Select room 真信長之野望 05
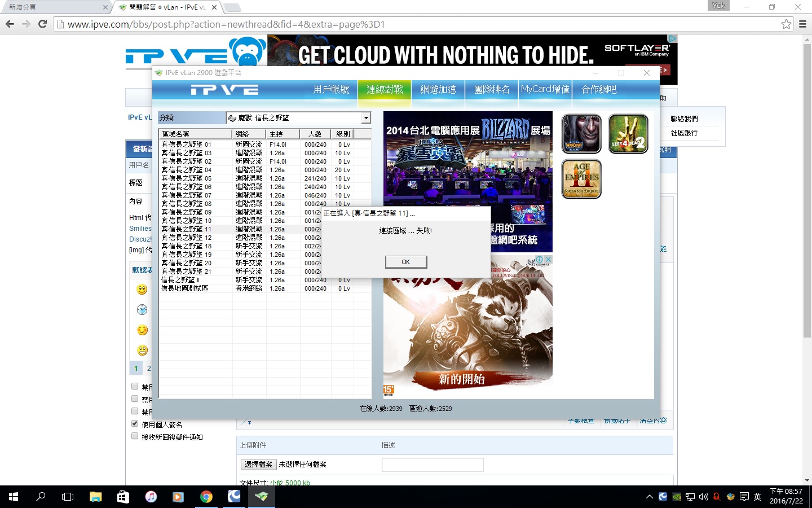 pyautogui.click(x=265, y=178)
